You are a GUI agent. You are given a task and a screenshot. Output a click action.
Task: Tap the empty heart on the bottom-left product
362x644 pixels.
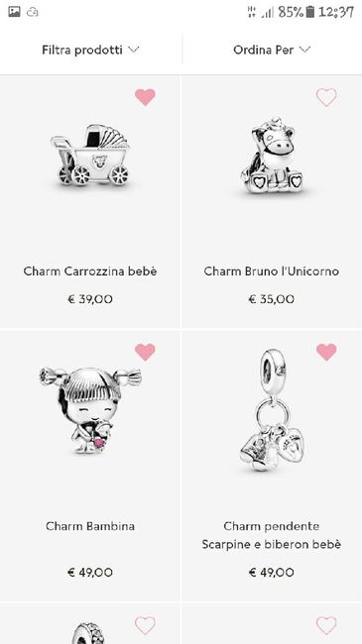pos(145,625)
